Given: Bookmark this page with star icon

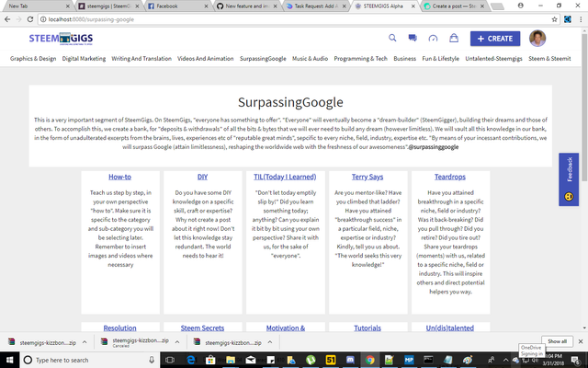Looking at the screenshot, I should click(x=554, y=19).
